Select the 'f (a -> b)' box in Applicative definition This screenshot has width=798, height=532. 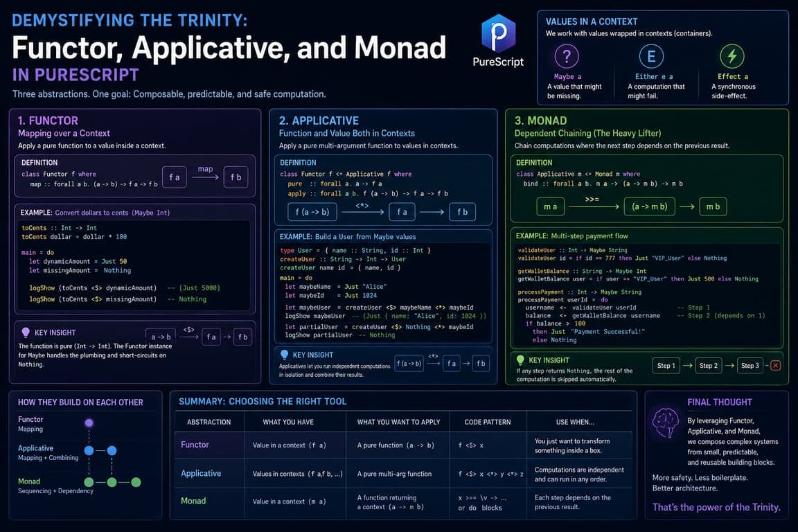312,212
